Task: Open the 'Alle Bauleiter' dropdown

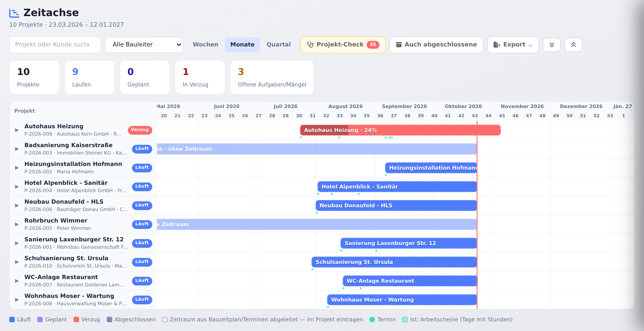Action: click(144, 45)
